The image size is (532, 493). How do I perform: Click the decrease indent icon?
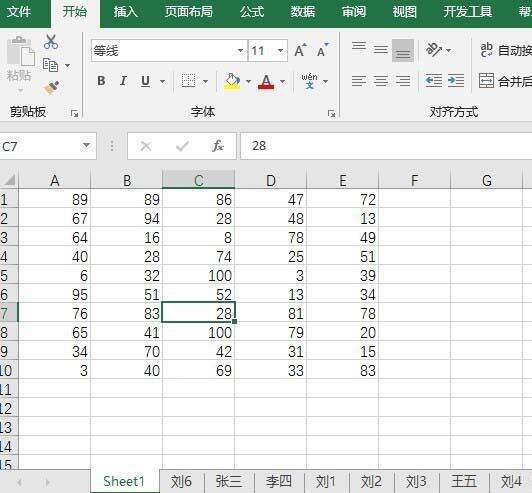coord(434,81)
